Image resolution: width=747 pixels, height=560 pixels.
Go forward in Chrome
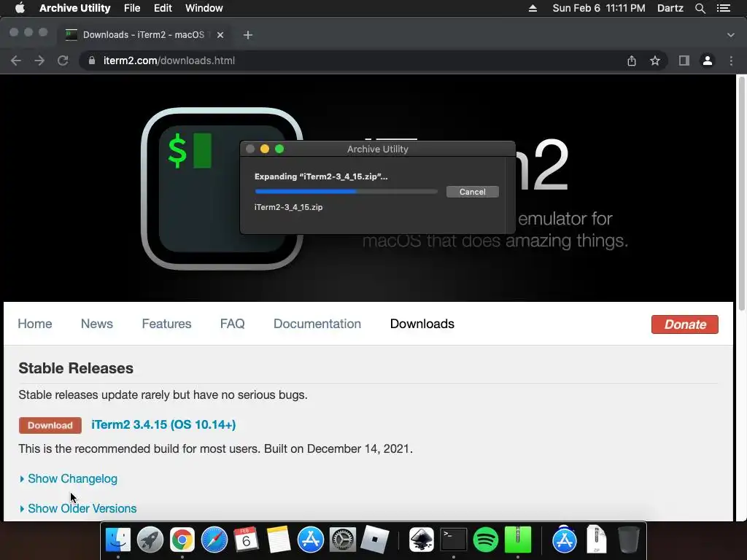(39, 61)
